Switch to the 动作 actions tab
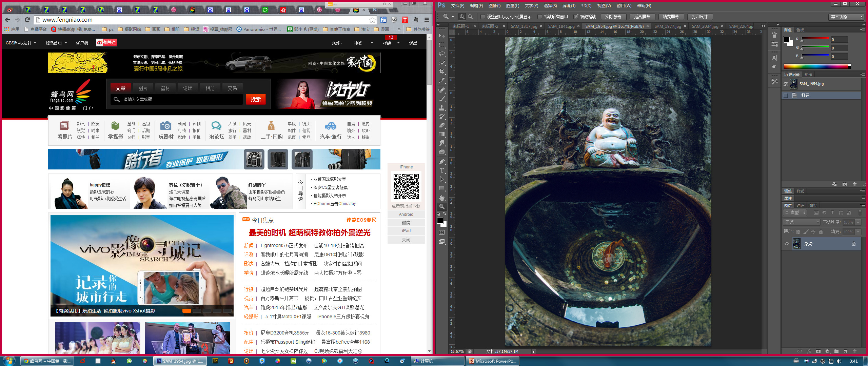The width and height of the screenshot is (868, 366). point(808,75)
